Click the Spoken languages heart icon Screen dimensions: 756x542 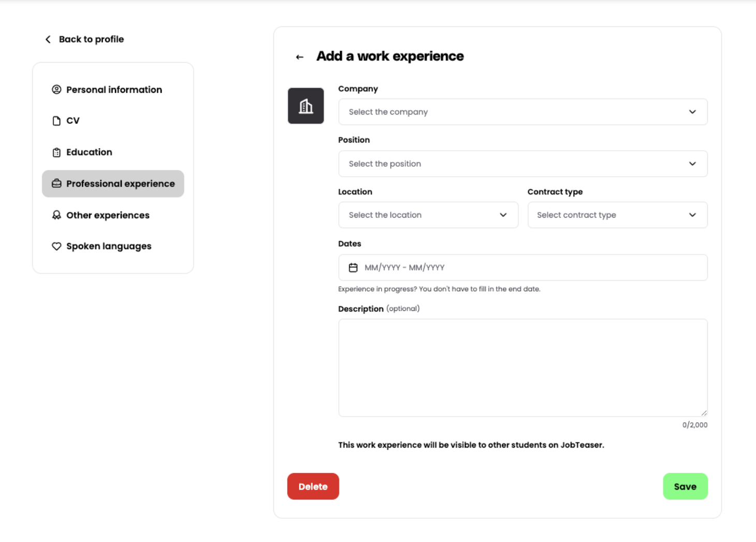point(56,247)
